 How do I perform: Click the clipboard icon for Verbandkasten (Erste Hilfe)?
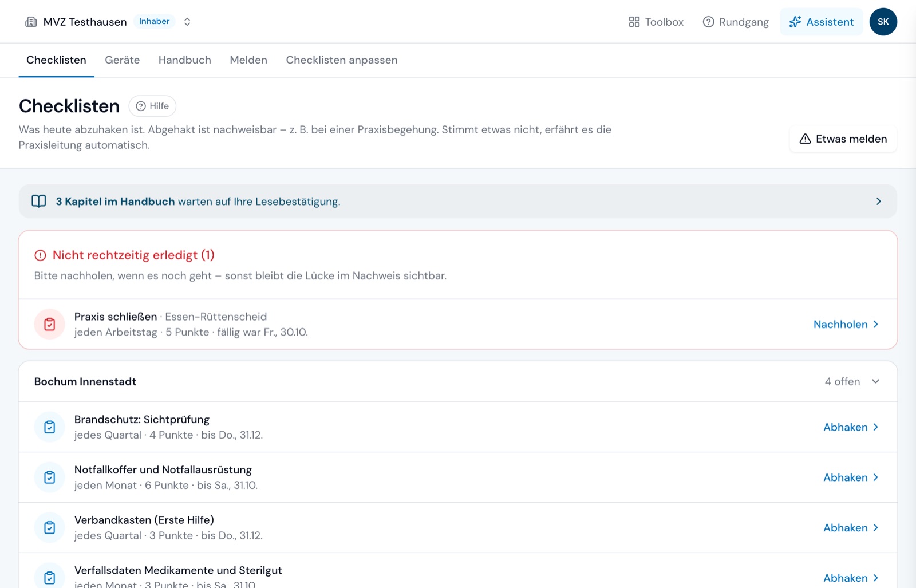[50, 528]
